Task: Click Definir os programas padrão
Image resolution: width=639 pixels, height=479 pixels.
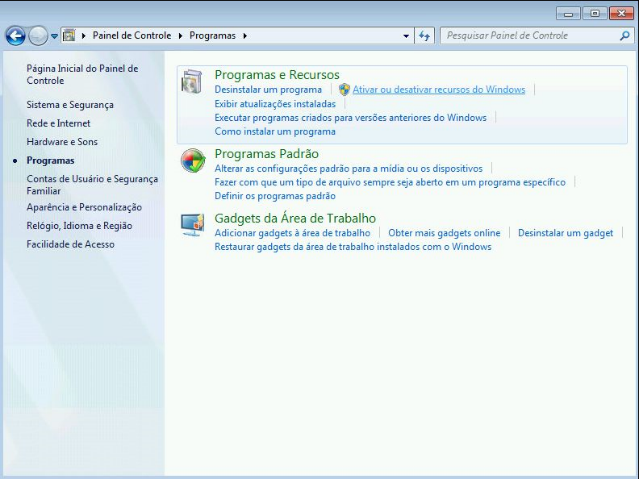Action: (x=275, y=196)
